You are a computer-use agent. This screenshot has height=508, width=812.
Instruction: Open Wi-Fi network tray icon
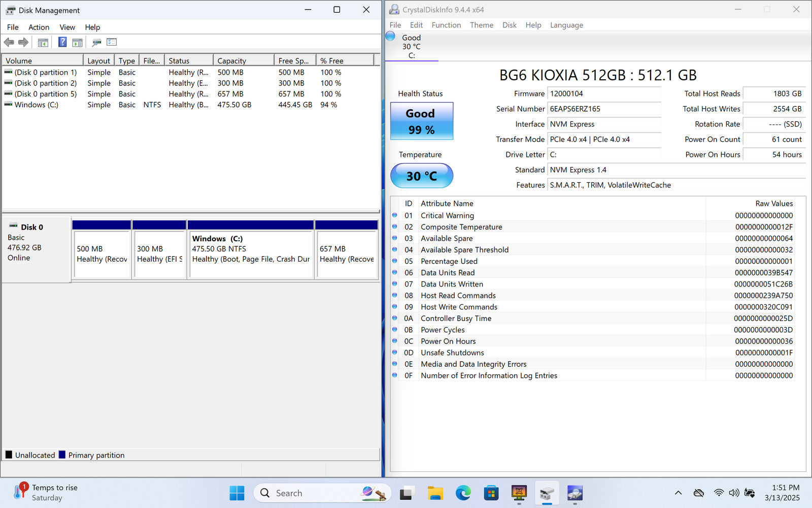(x=719, y=493)
